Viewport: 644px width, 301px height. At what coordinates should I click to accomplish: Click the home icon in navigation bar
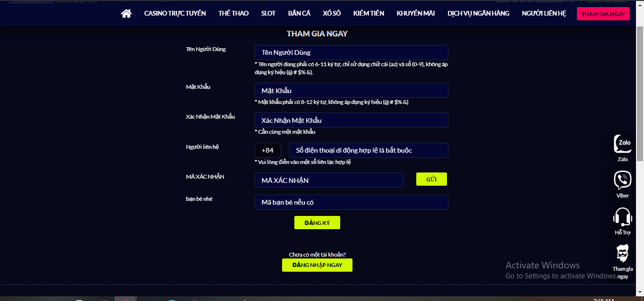(x=126, y=14)
